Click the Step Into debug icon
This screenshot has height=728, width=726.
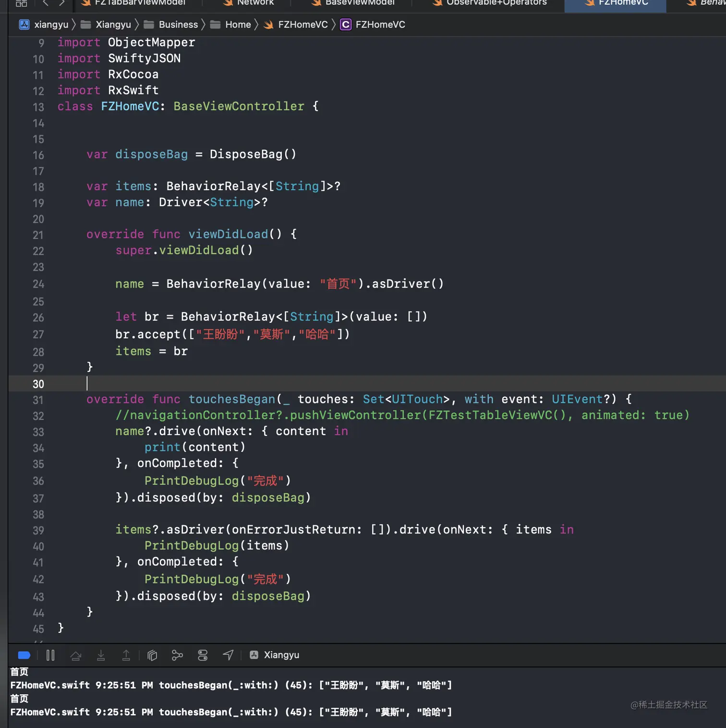(101, 655)
